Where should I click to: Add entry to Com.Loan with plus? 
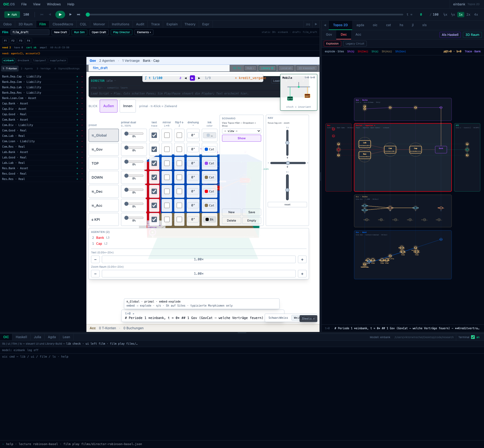pyautogui.click(x=77, y=141)
